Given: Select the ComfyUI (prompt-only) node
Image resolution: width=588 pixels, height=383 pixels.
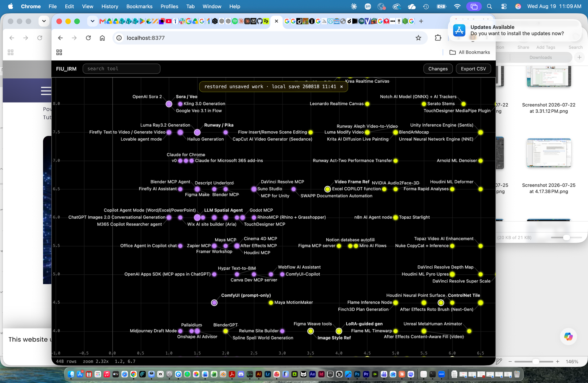Looking at the screenshot, I should (x=214, y=302).
